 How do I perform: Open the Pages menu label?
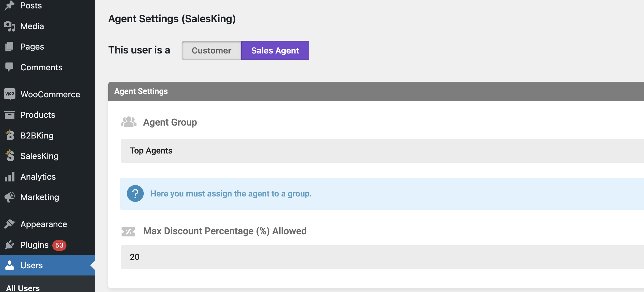32,47
